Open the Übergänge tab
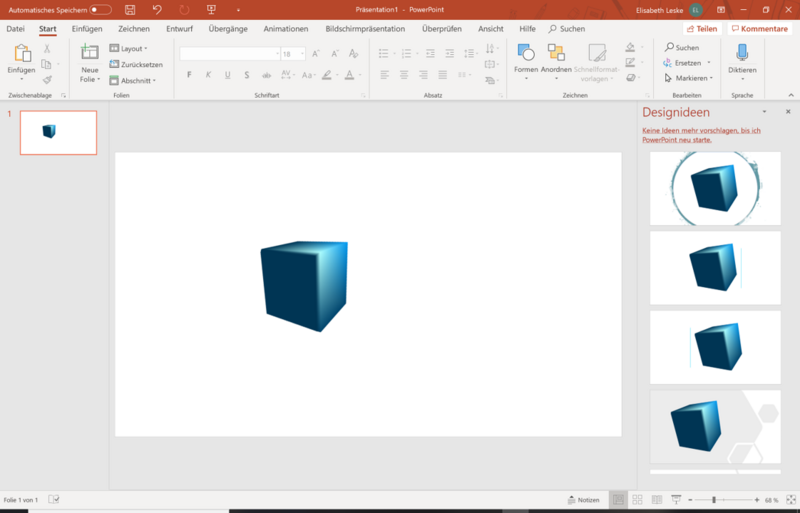Image resolution: width=800 pixels, height=513 pixels. [228, 29]
